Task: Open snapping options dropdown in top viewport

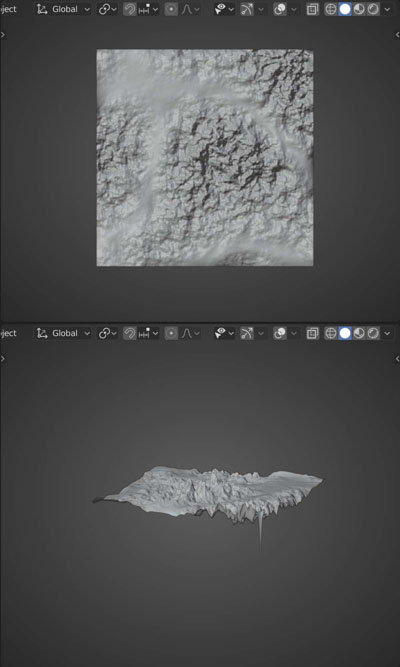Action: 148,9
